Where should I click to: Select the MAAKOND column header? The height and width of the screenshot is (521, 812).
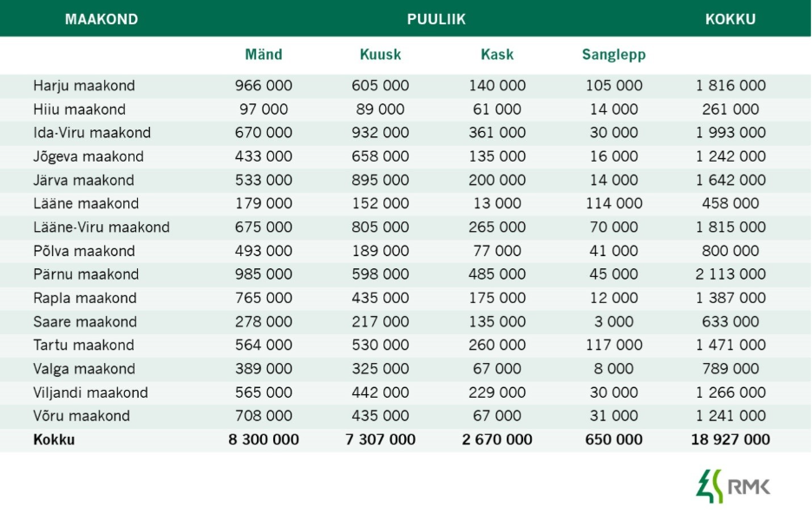(101, 19)
